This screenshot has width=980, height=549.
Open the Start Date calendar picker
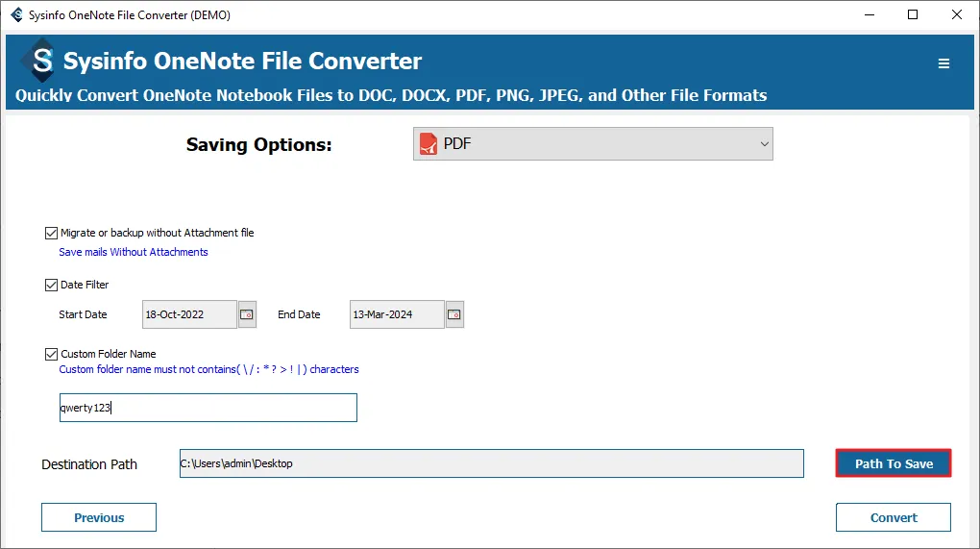[x=247, y=313]
